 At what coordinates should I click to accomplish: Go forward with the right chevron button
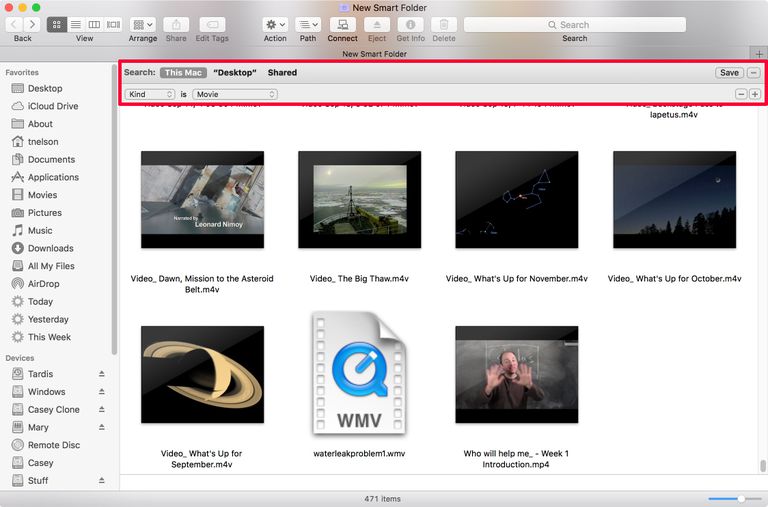tap(32, 24)
